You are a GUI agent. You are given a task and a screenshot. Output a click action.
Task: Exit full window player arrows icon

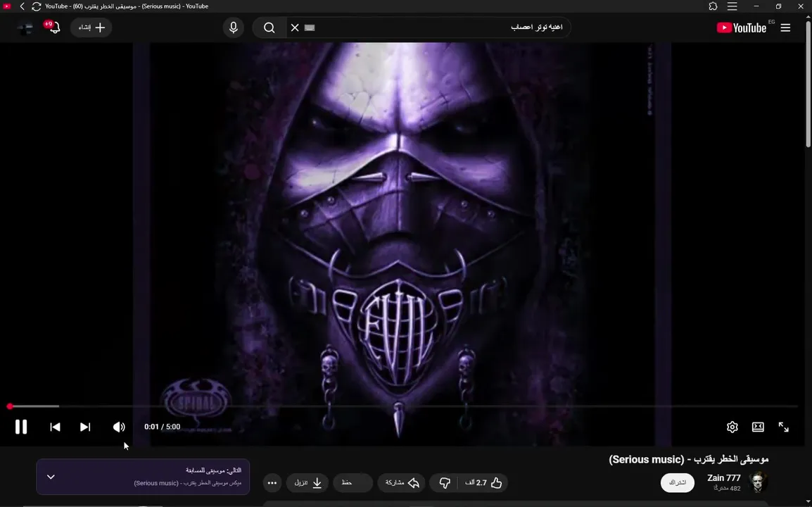[x=784, y=427]
